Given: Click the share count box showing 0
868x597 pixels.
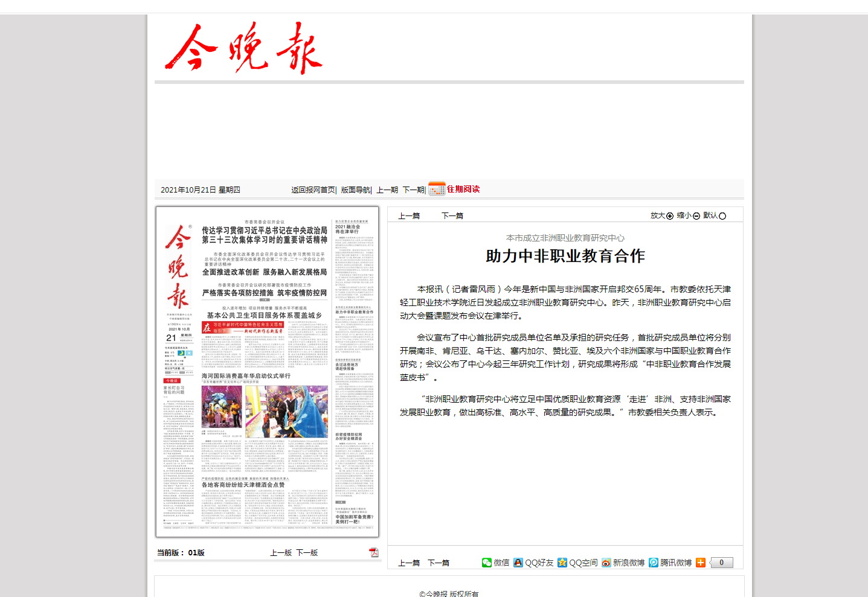Looking at the screenshot, I should point(721,563).
